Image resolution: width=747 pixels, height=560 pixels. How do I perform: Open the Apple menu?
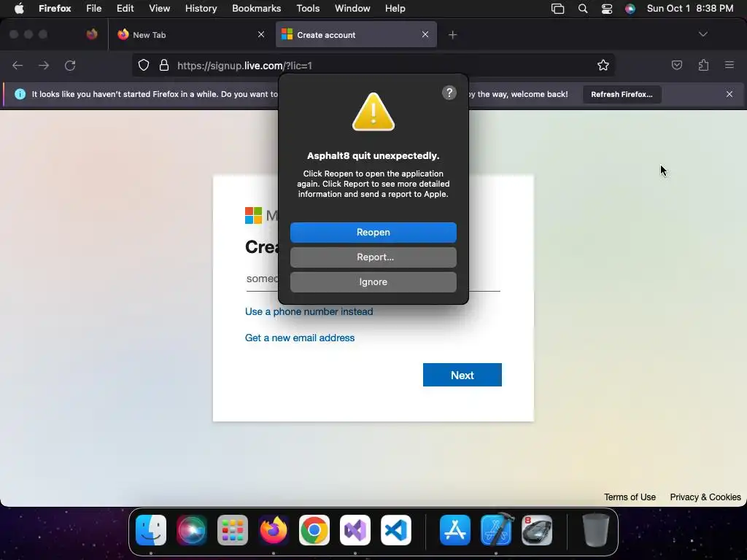(x=19, y=9)
